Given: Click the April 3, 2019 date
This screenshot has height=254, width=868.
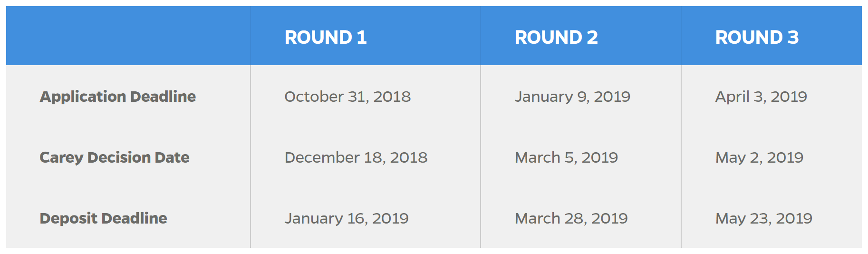Looking at the screenshot, I should click(x=761, y=97).
